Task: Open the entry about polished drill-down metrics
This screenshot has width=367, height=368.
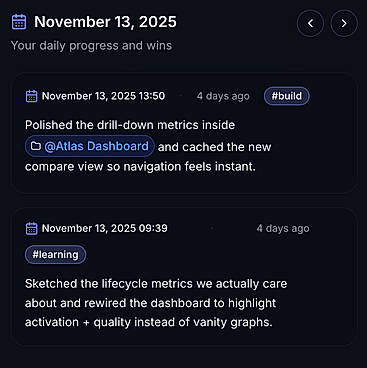Action: point(184,133)
